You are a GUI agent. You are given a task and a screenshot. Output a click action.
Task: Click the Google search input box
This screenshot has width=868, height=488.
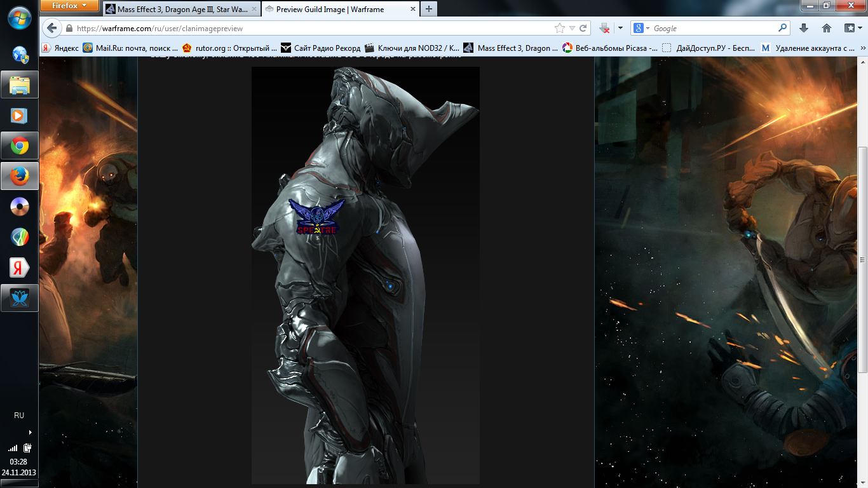715,29
